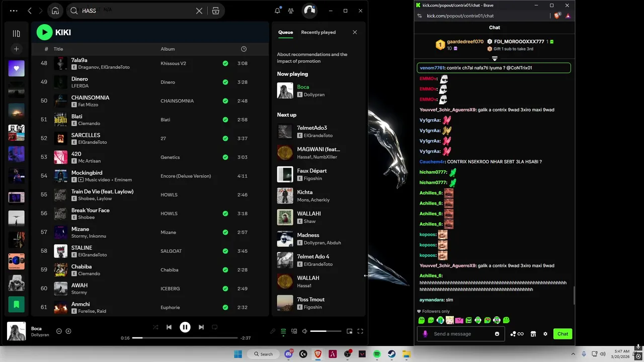This screenshot has width=644, height=362.
Task: Open Liked Songs heart tile in sidebar
Action: 16,68
